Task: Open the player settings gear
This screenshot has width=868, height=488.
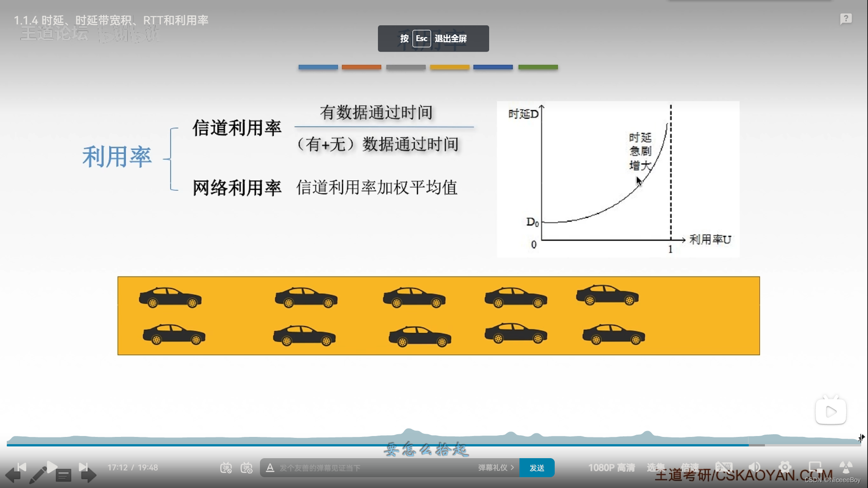Action: (785, 467)
